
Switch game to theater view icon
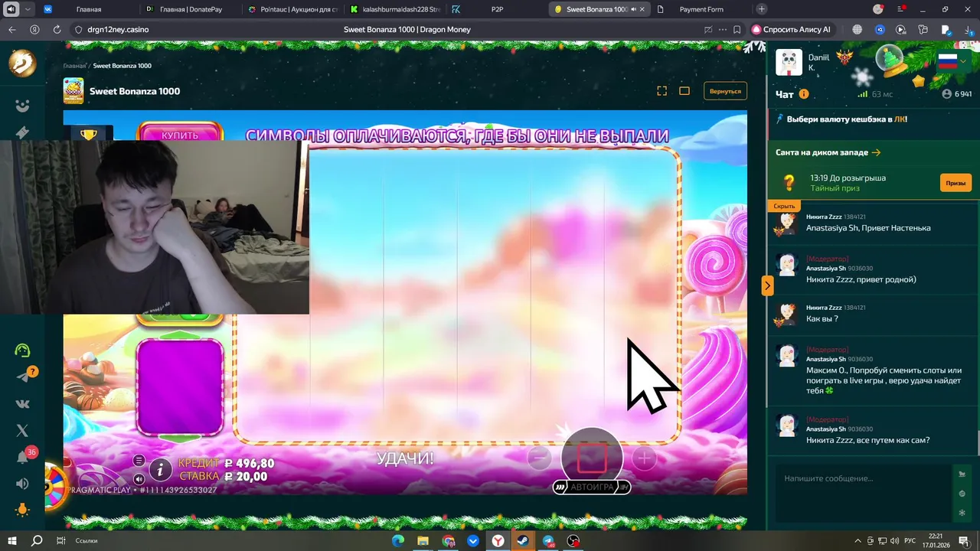coord(684,91)
